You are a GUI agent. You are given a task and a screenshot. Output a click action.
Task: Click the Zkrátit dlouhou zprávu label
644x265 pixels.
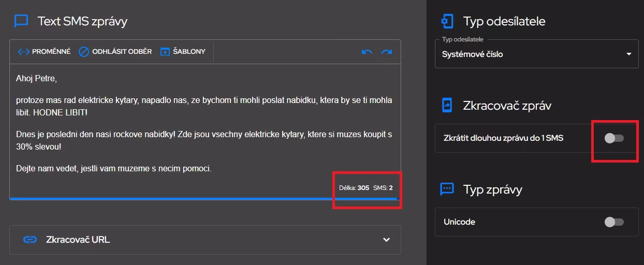coord(503,138)
